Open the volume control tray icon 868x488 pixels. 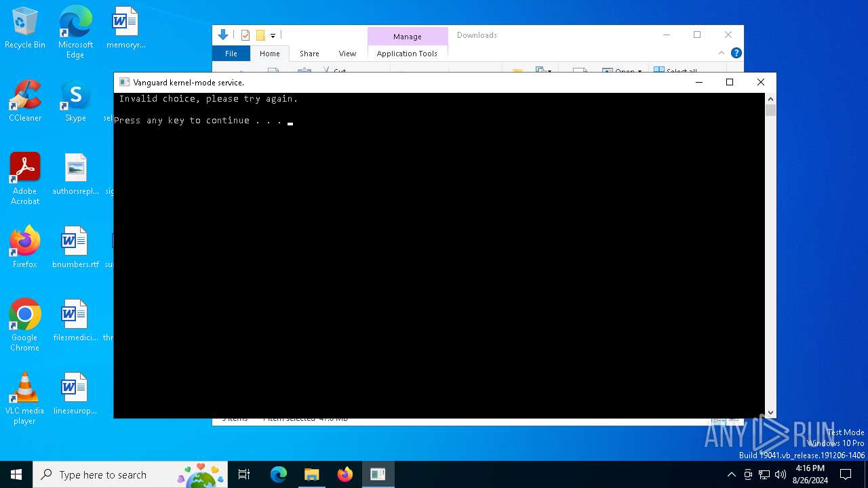[x=781, y=474]
